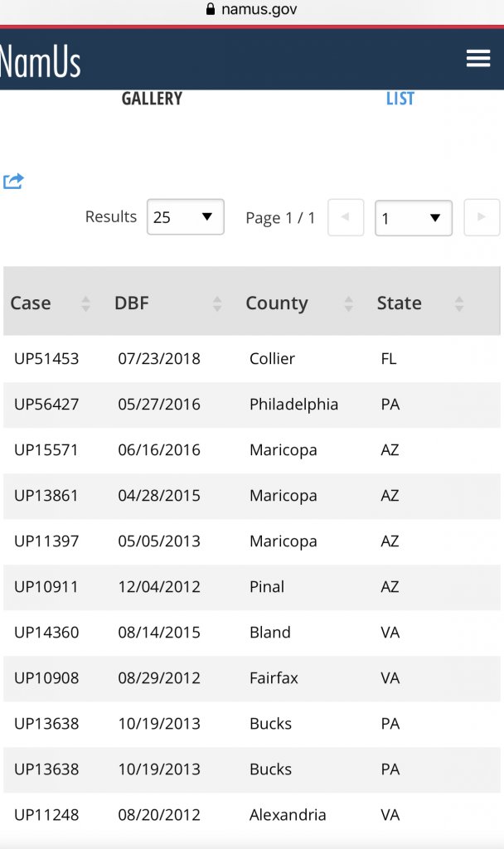The image size is (504, 849).
Task: Go to the next results page
Action: coord(482,217)
